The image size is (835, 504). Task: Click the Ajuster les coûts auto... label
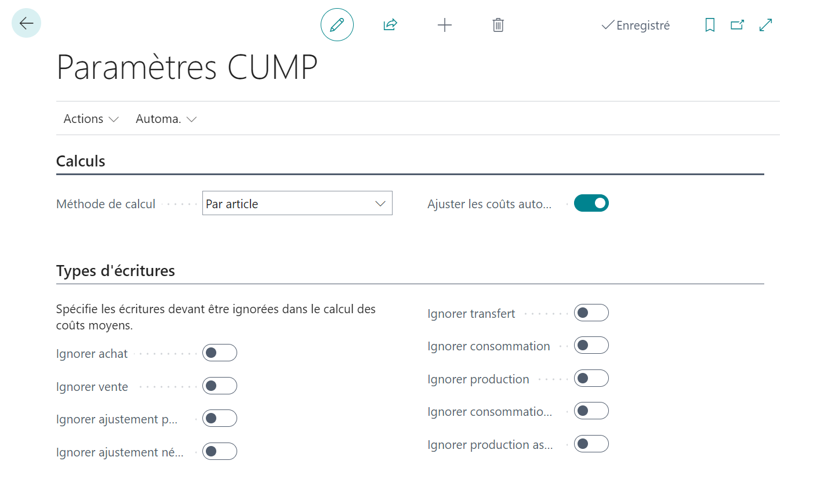pos(489,204)
